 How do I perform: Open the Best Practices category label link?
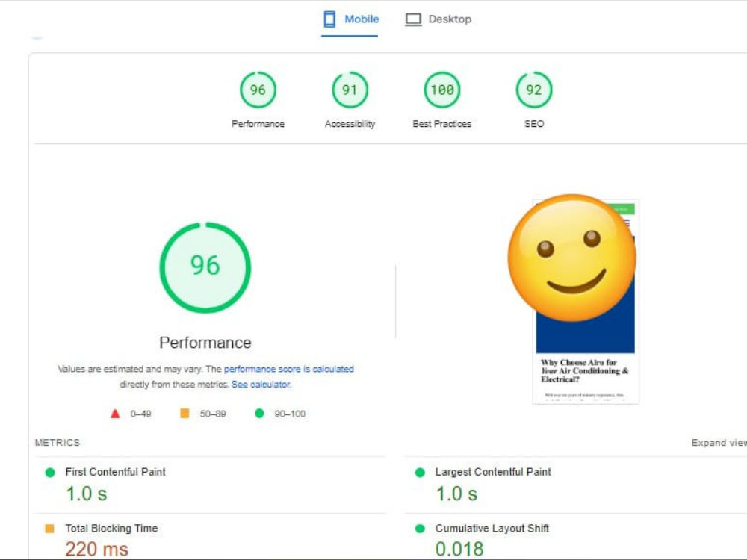(442, 124)
